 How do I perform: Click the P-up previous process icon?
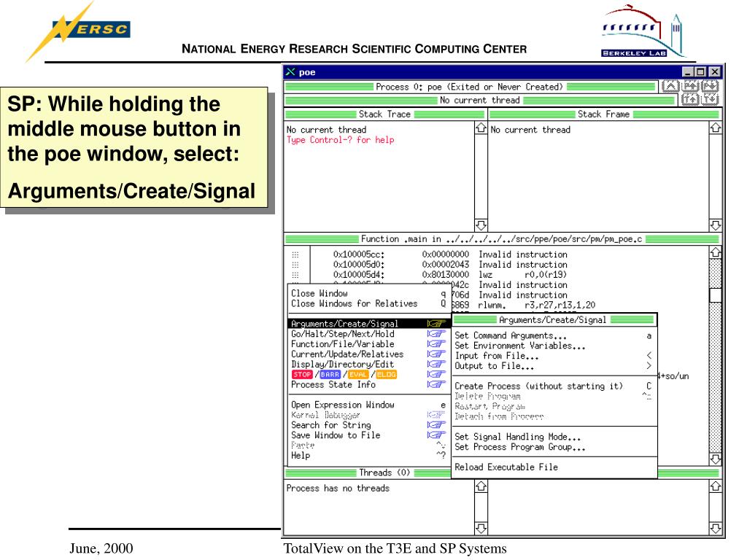click(x=690, y=87)
